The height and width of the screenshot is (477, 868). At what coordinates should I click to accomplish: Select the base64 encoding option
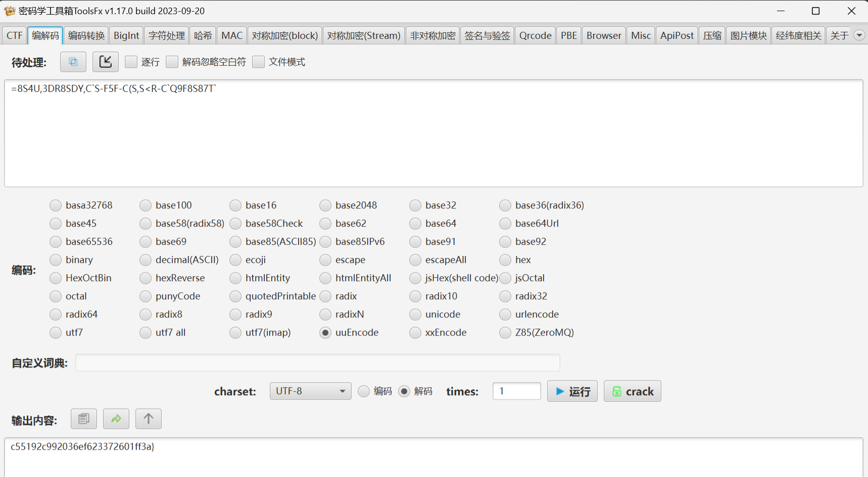click(415, 224)
